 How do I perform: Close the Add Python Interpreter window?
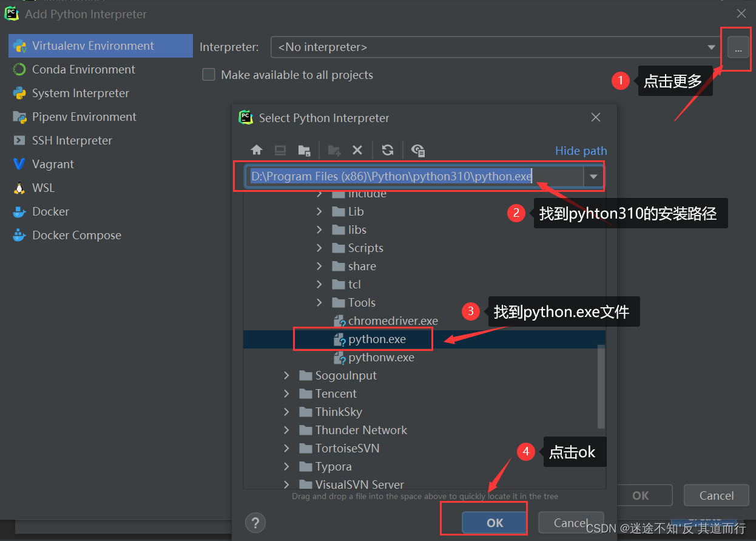(x=741, y=13)
